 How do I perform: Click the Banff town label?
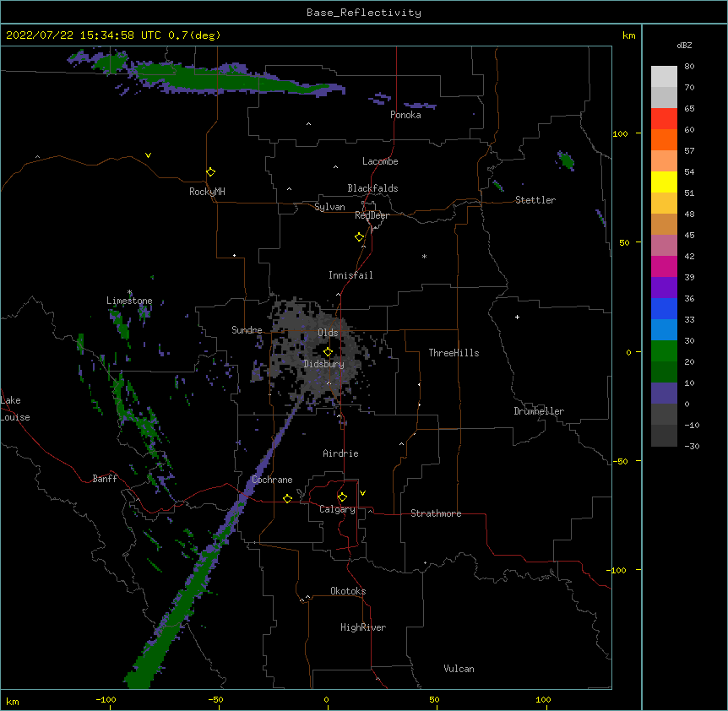105,479
